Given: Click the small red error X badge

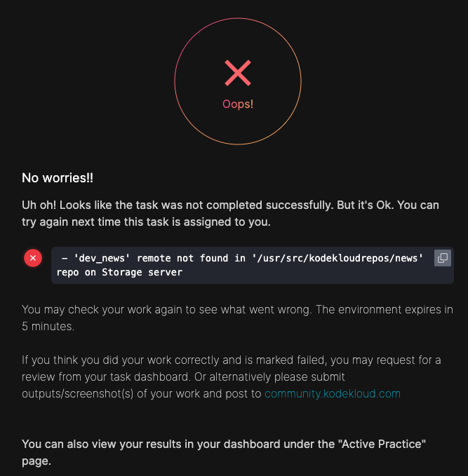Looking at the screenshot, I should pyautogui.click(x=33, y=258).
